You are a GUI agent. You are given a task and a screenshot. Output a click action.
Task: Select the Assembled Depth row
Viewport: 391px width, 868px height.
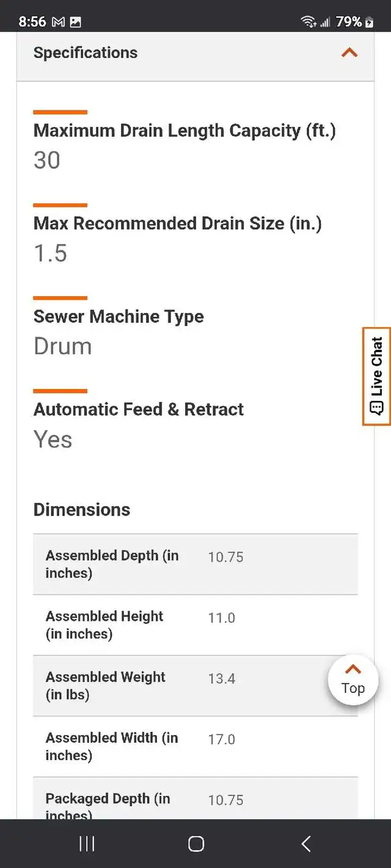coord(195,565)
